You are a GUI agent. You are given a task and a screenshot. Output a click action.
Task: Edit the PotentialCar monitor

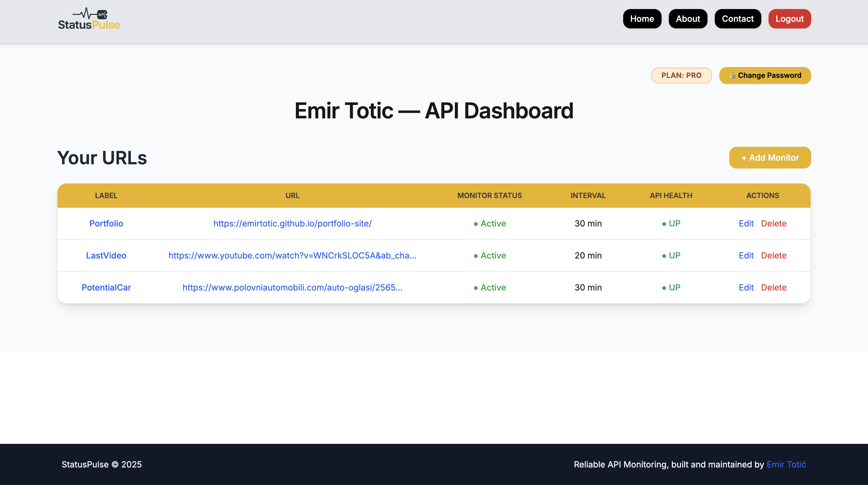point(746,287)
